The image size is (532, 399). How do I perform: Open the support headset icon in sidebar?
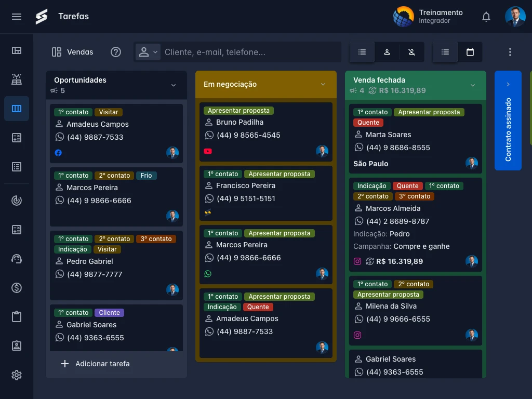click(17, 259)
